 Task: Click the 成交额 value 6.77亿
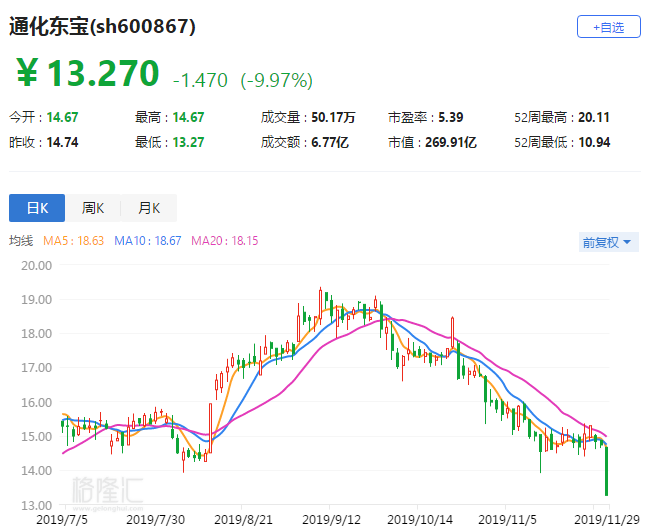(x=330, y=142)
